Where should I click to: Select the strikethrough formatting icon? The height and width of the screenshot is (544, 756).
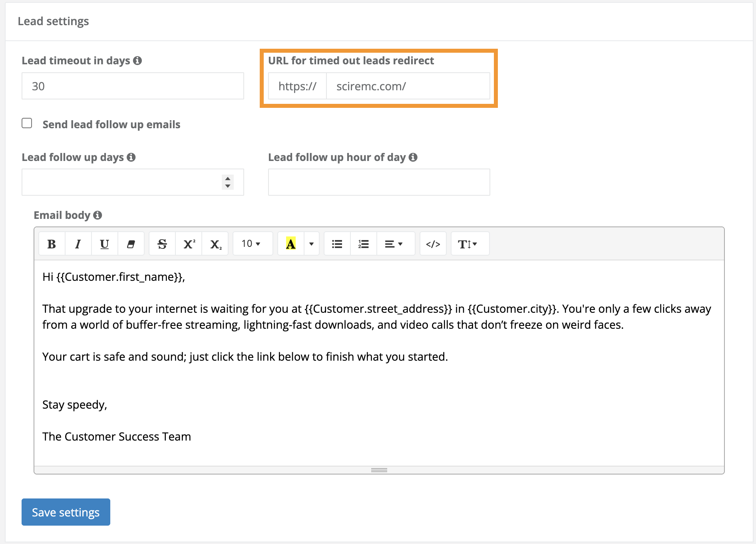(162, 243)
